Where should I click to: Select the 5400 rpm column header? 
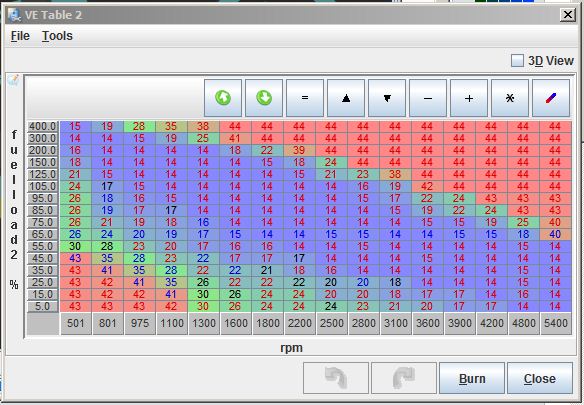click(x=556, y=323)
